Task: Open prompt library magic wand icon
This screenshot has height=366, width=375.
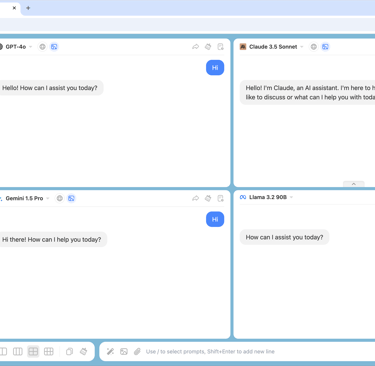Action: point(110,351)
